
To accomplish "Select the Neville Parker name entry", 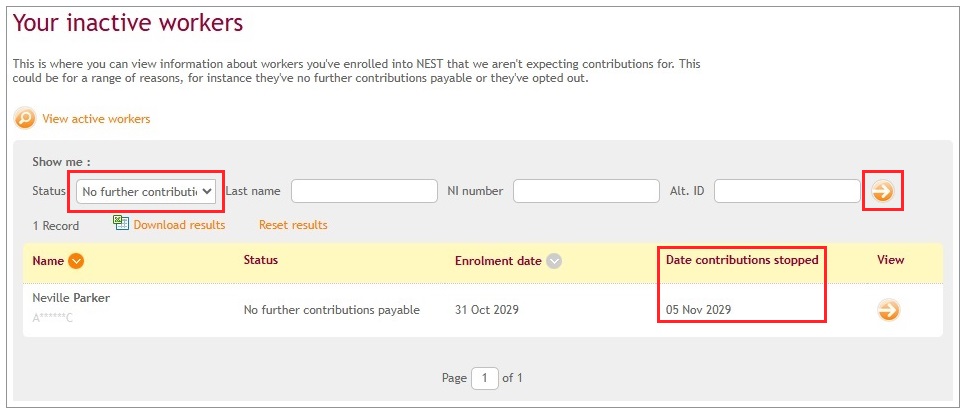I will click(71, 298).
